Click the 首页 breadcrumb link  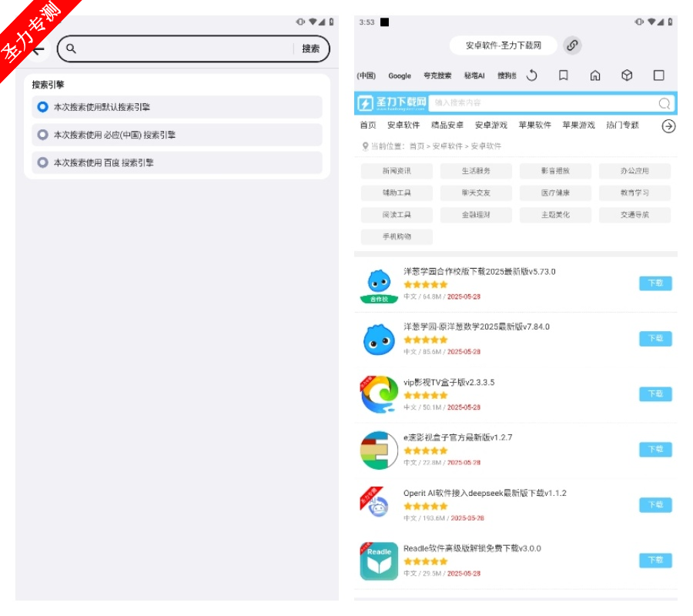tap(417, 146)
